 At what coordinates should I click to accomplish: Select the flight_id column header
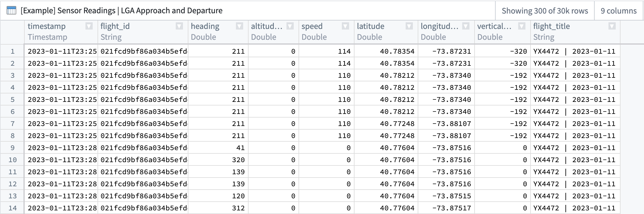[143, 32]
